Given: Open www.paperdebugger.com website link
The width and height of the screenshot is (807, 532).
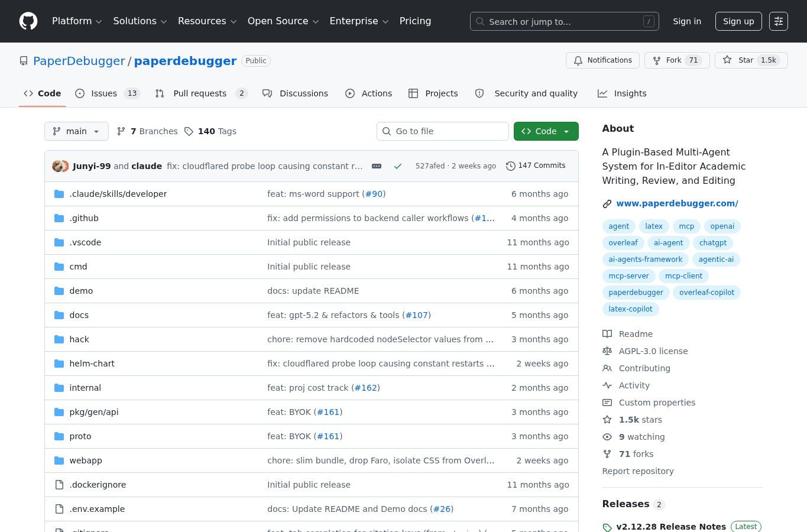Looking at the screenshot, I should [677, 203].
